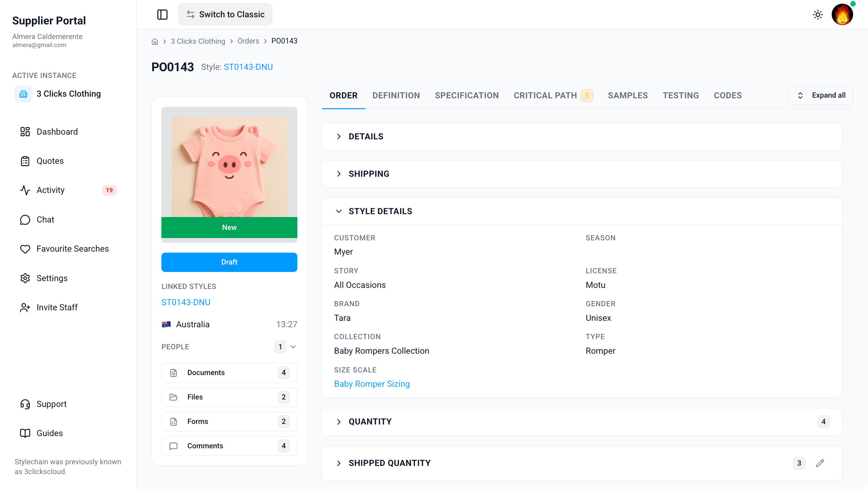Click the Documents file icon
The width and height of the screenshot is (868, 489).
tap(174, 373)
